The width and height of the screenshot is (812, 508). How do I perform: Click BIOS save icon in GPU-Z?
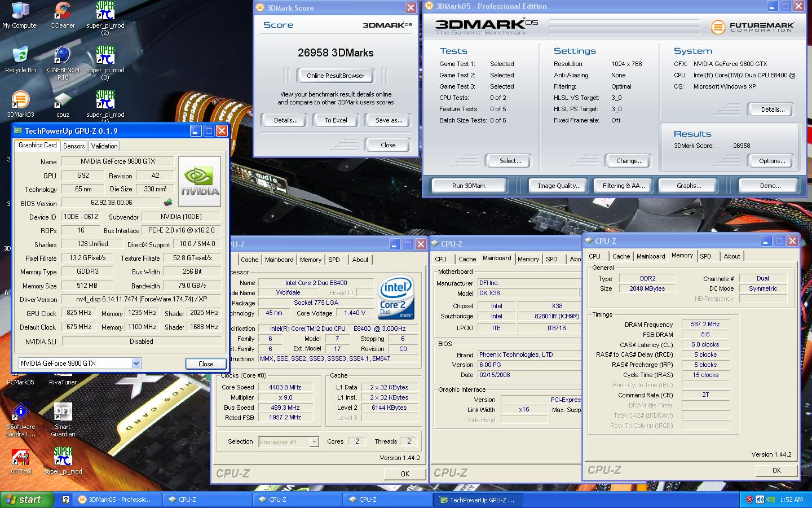pos(168,202)
